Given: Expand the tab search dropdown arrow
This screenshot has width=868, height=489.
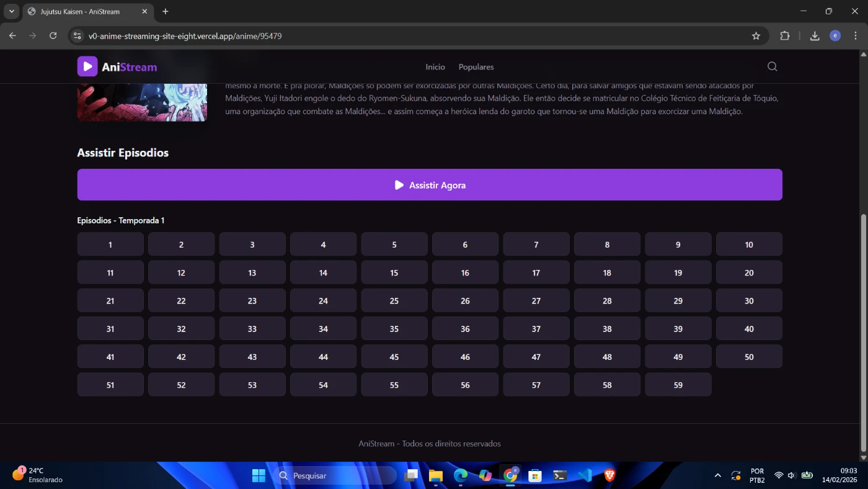Looking at the screenshot, I should point(11,12).
